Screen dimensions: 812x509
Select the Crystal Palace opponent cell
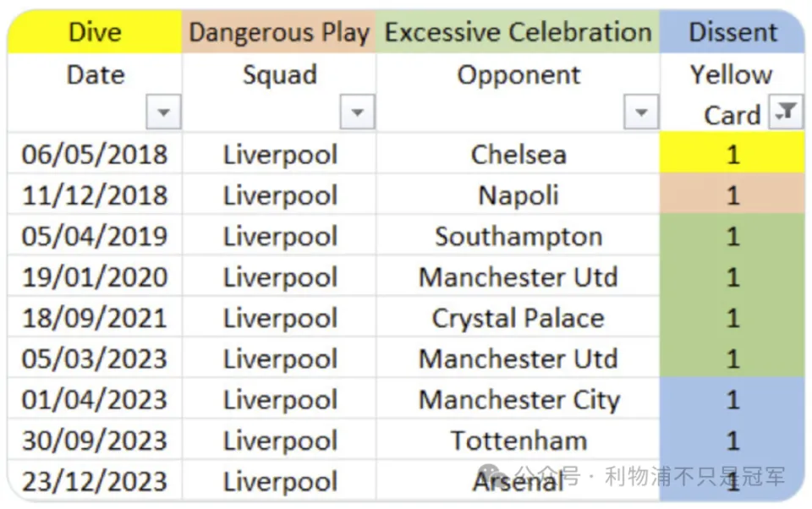coord(518,317)
